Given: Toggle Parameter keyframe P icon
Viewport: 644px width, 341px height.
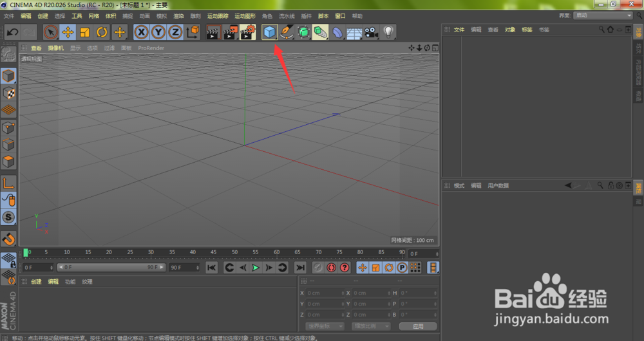Looking at the screenshot, I should pyautogui.click(x=402, y=268).
